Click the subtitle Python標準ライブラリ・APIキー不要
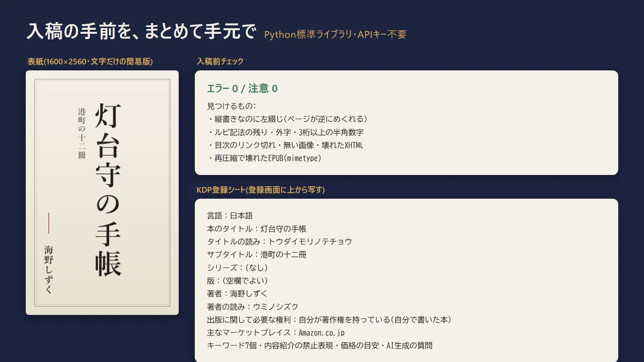Viewport: 644px width, 362px height. (335, 35)
